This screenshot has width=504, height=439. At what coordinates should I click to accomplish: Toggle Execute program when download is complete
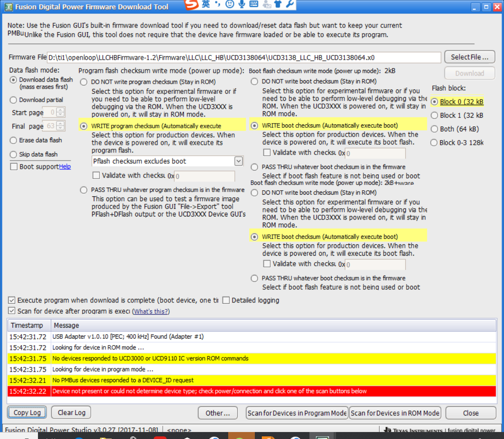pyautogui.click(x=12, y=301)
